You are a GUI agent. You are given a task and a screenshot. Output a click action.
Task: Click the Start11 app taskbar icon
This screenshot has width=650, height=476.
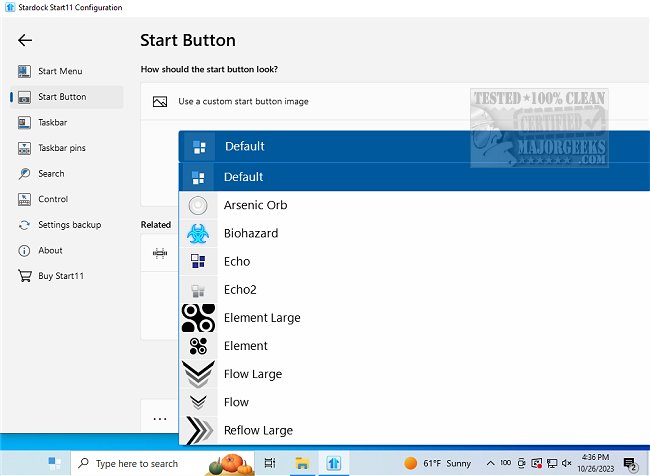coord(334,463)
